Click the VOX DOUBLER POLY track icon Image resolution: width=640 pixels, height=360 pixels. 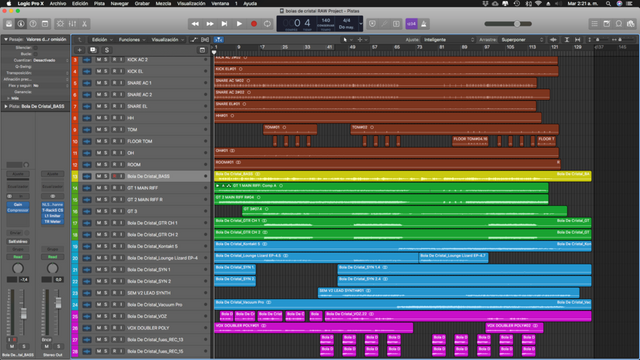(87, 328)
